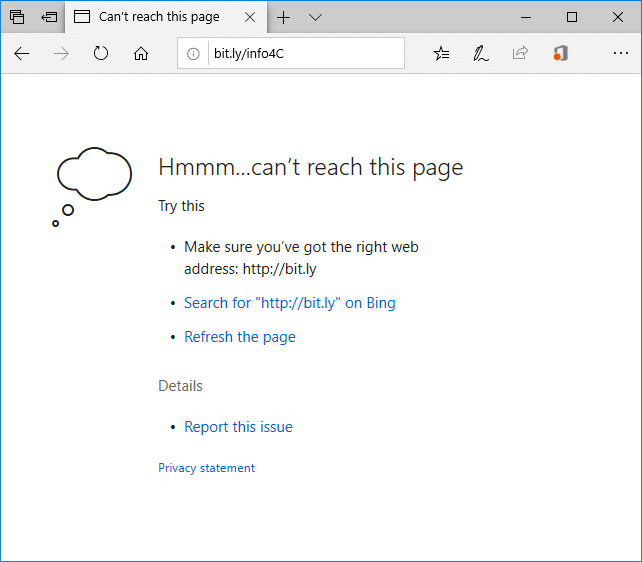Click the "Refresh the page" link
Viewport: 642px width, 562px height.
[239, 337]
